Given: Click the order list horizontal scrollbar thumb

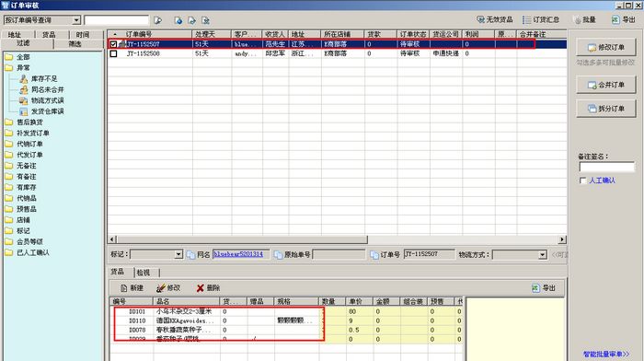Looking at the screenshot, I should click(242, 239).
